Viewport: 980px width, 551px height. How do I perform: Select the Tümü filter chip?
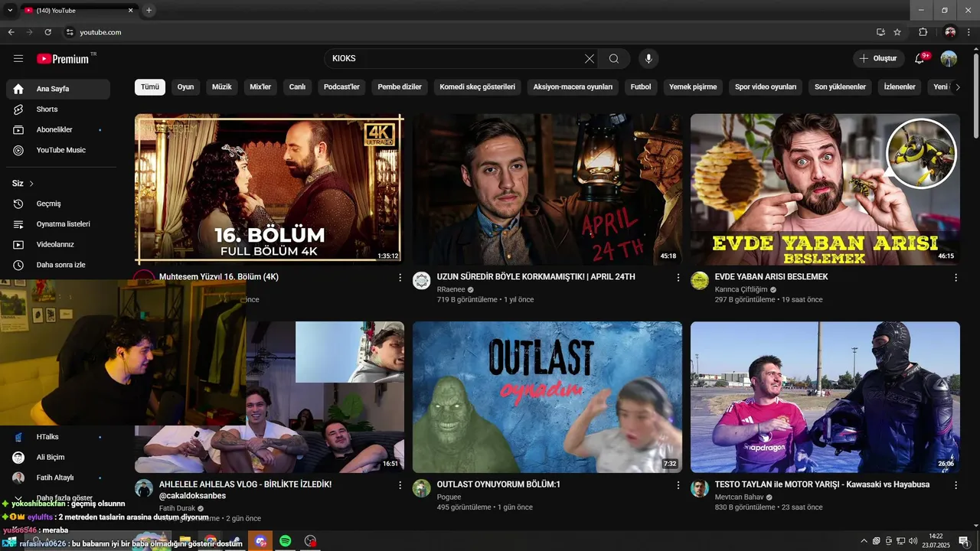pyautogui.click(x=150, y=87)
